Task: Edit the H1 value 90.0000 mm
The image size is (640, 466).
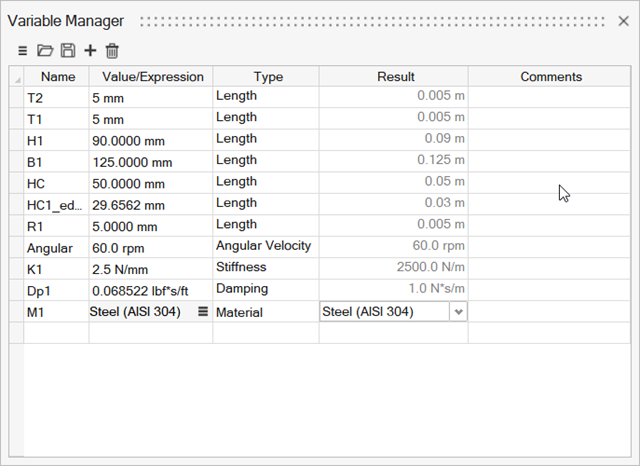Action: pos(151,140)
